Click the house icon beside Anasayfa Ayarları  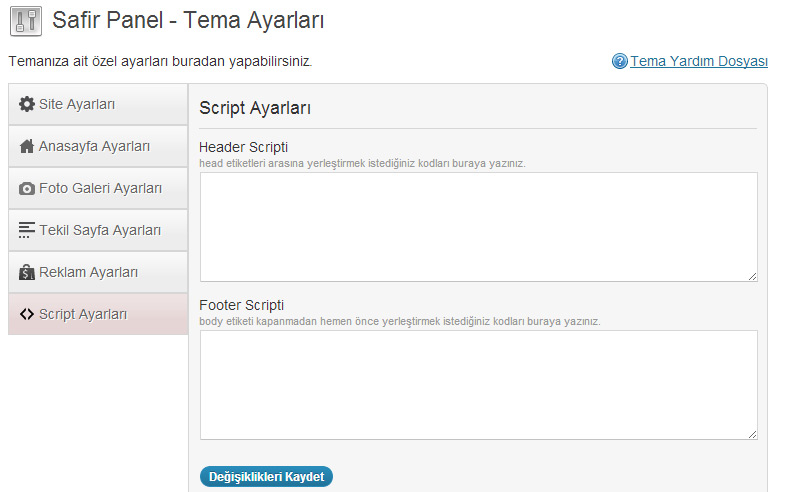[x=27, y=146]
